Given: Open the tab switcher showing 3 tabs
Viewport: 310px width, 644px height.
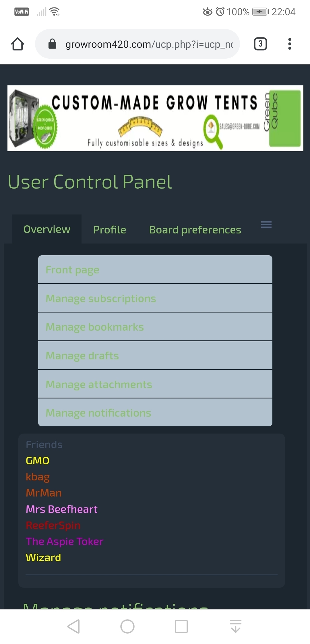Looking at the screenshot, I should tap(260, 44).
